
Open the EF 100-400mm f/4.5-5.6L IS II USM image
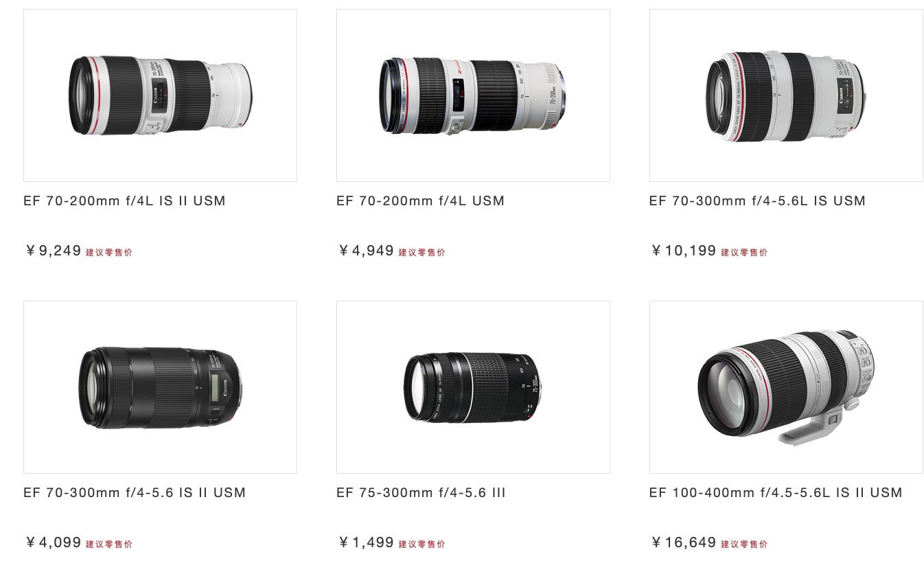click(x=786, y=387)
